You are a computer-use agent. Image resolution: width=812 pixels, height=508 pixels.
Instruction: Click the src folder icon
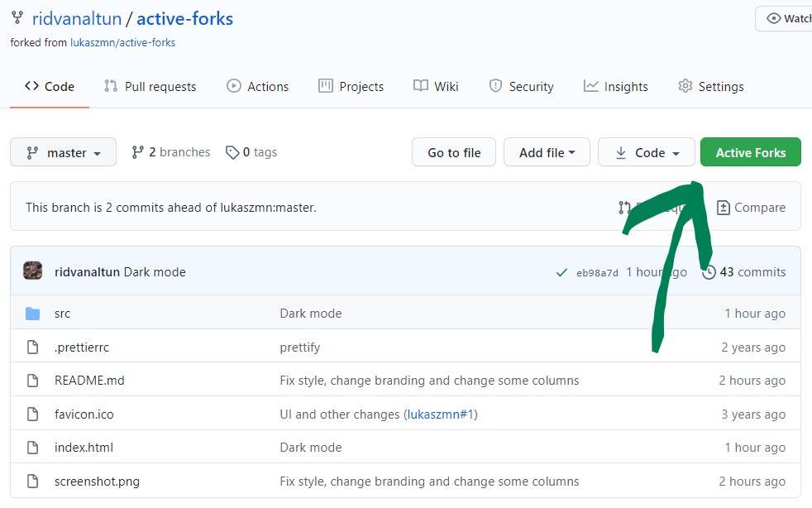click(x=32, y=314)
